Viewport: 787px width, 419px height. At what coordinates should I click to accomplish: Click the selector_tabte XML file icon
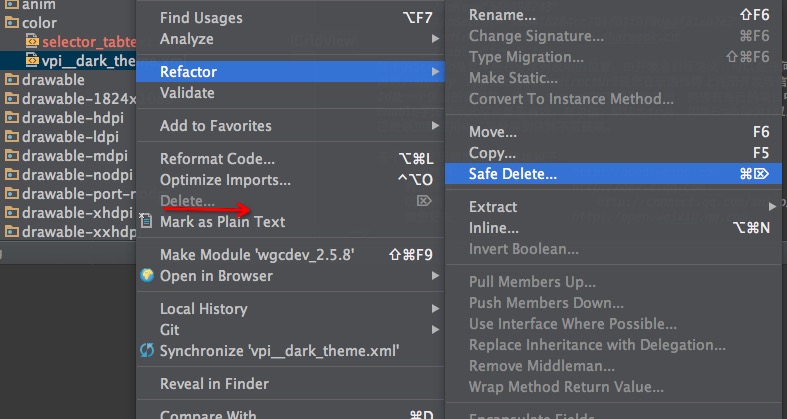(x=32, y=42)
